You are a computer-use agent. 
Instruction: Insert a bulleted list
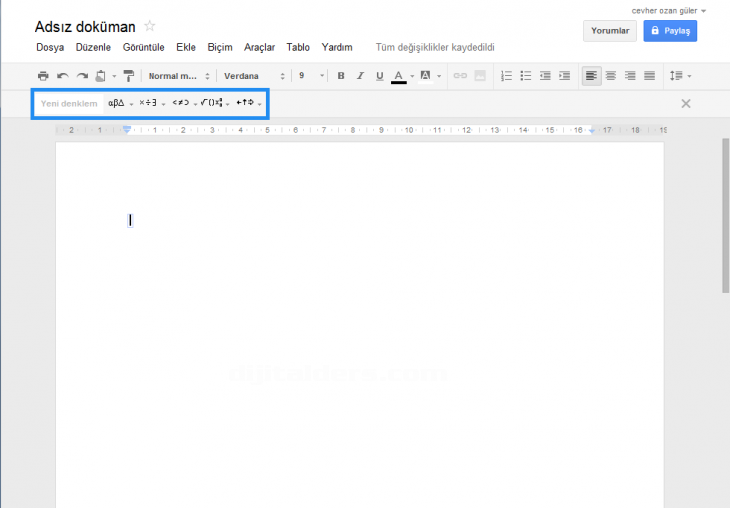(526, 76)
